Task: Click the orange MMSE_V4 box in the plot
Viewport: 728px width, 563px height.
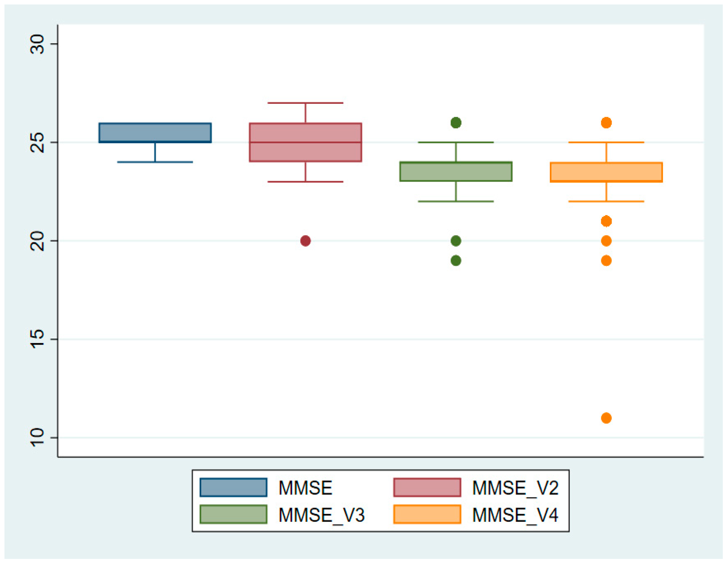Action: pos(606,172)
